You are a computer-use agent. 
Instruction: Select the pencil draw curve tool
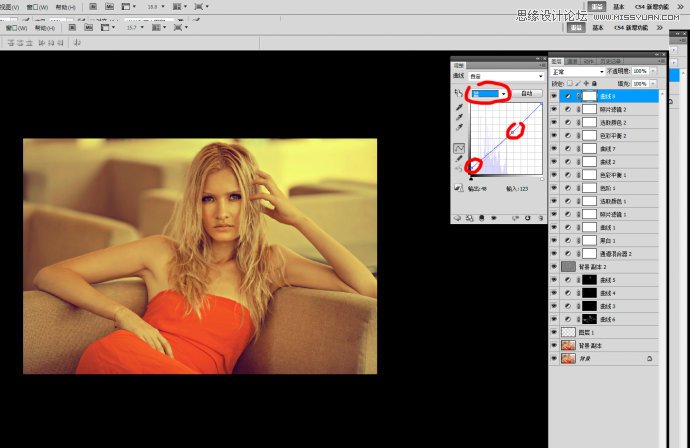[x=459, y=158]
